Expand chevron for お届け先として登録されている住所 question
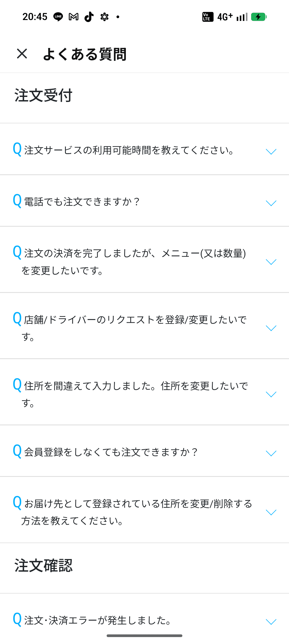 (271, 512)
